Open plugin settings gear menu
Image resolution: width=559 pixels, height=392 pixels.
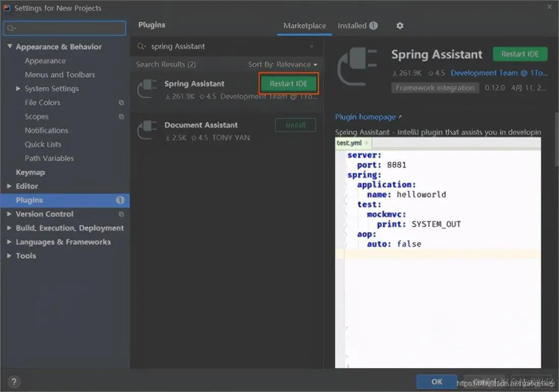pyautogui.click(x=400, y=26)
